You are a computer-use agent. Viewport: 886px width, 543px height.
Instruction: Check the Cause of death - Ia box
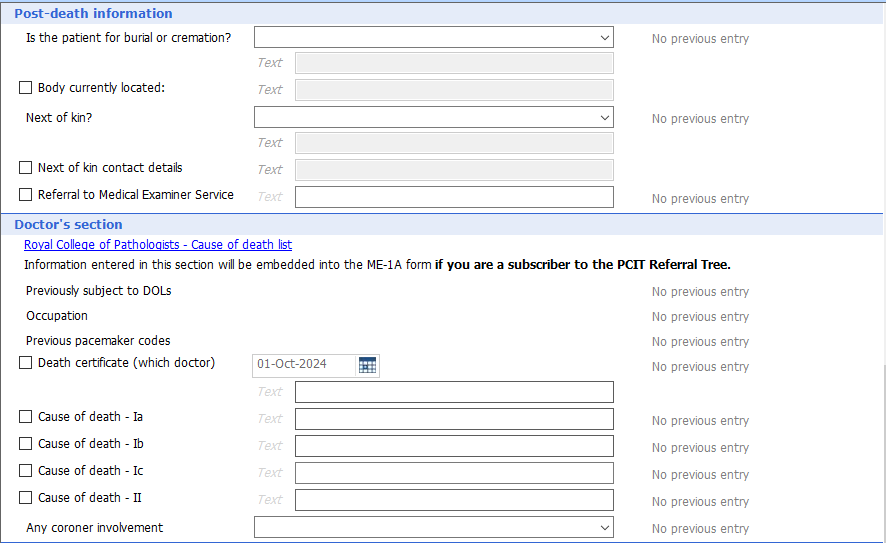pyautogui.click(x=25, y=417)
